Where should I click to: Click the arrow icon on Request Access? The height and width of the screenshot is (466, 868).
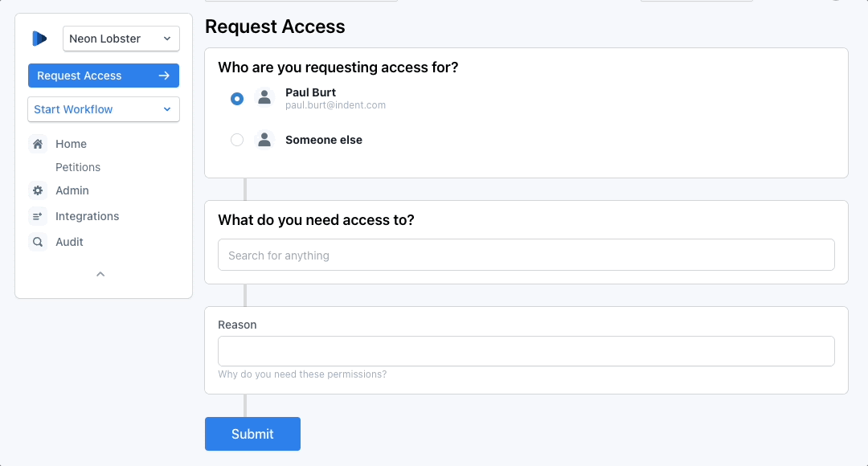(x=164, y=76)
